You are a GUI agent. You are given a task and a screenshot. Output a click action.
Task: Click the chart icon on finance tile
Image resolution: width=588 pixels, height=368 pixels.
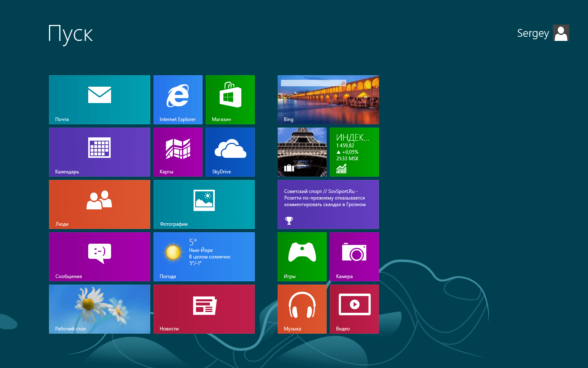[x=341, y=168]
